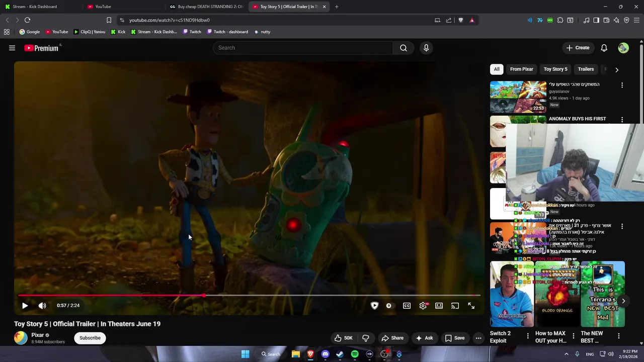Open the Windows Start menu
The height and width of the screenshot is (362, 644).
pos(245,354)
